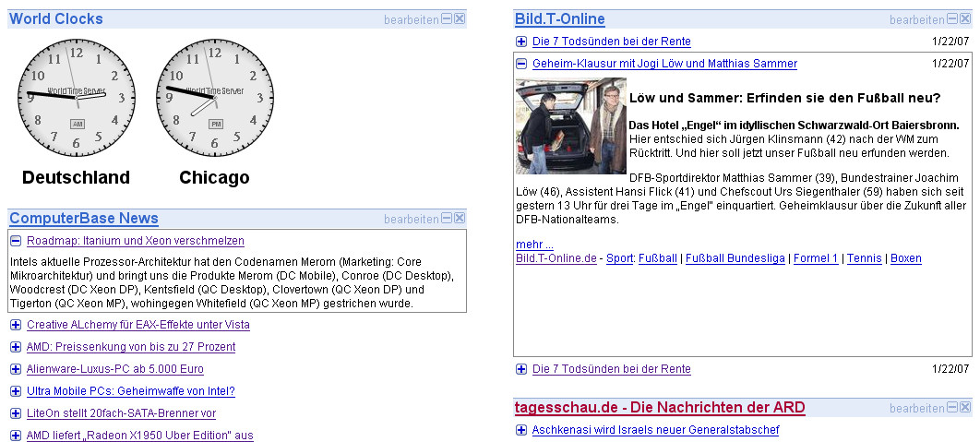980x442 pixels.
Task: Open the Bild.T-Online title link
Action: [x=560, y=19]
